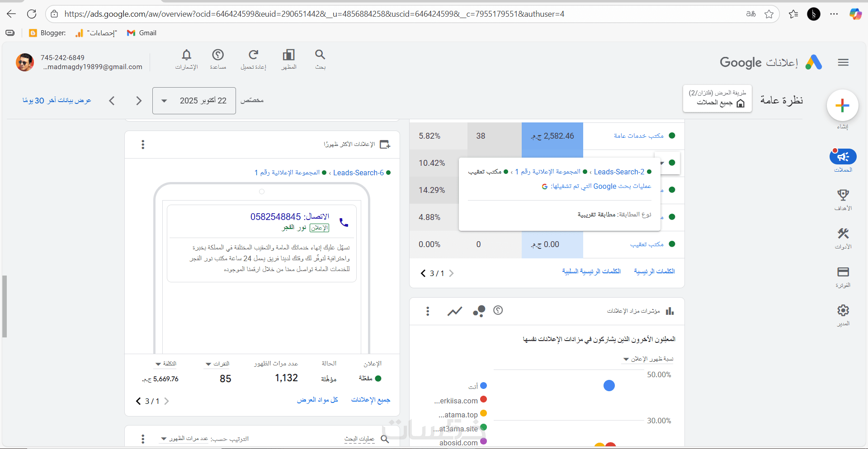The image size is (868, 449).
Task: Click the browser refresh button
Action: 32,14
